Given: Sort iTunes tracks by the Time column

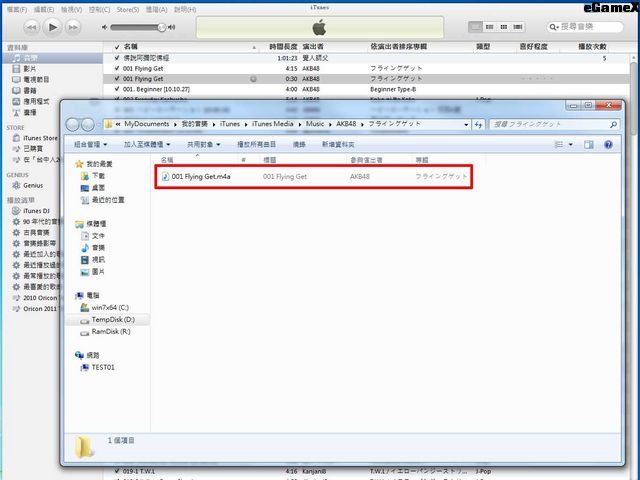Looking at the screenshot, I should pyautogui.click(x=282, y=47).
